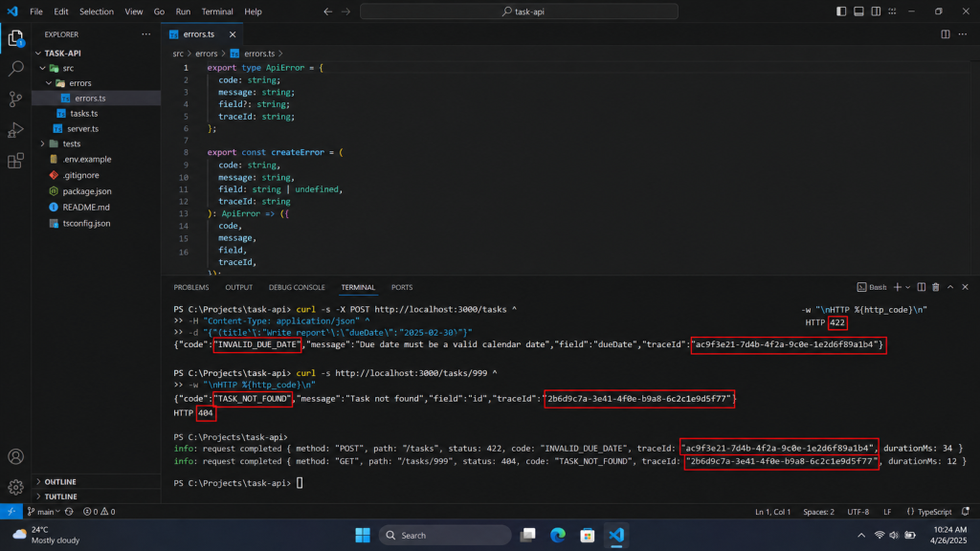Screen dimensions: 980x551
Task: Open package.json file
Action: (87, 191)
